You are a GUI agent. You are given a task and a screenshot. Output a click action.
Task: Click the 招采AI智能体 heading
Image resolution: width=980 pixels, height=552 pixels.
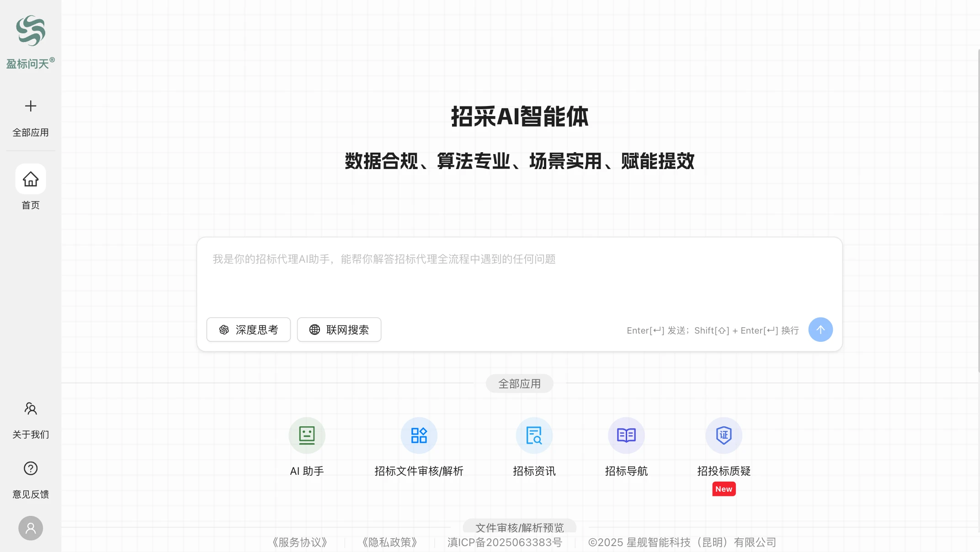(x=519, y=117)
